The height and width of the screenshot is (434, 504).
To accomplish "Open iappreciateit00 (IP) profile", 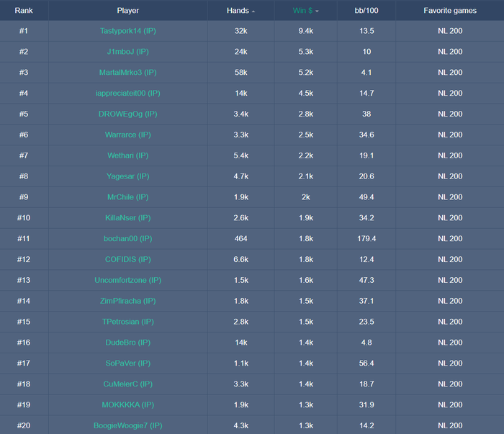I will [128, 93].
